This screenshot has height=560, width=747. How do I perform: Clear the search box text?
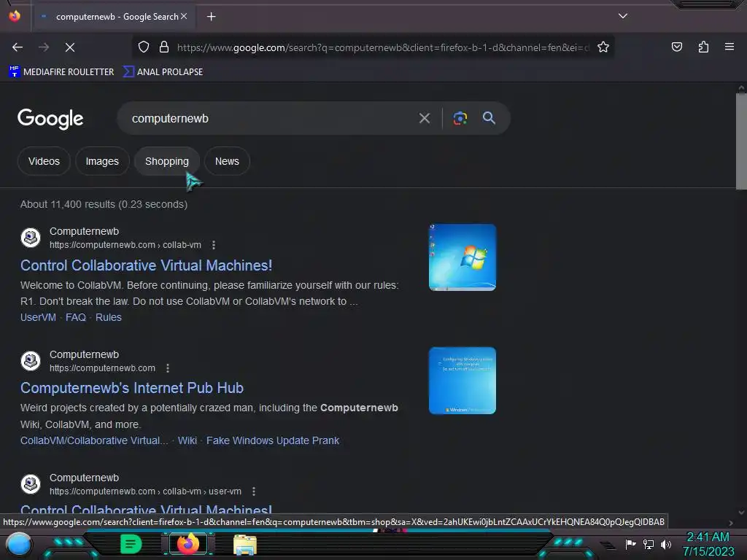[x=424, y=118]
